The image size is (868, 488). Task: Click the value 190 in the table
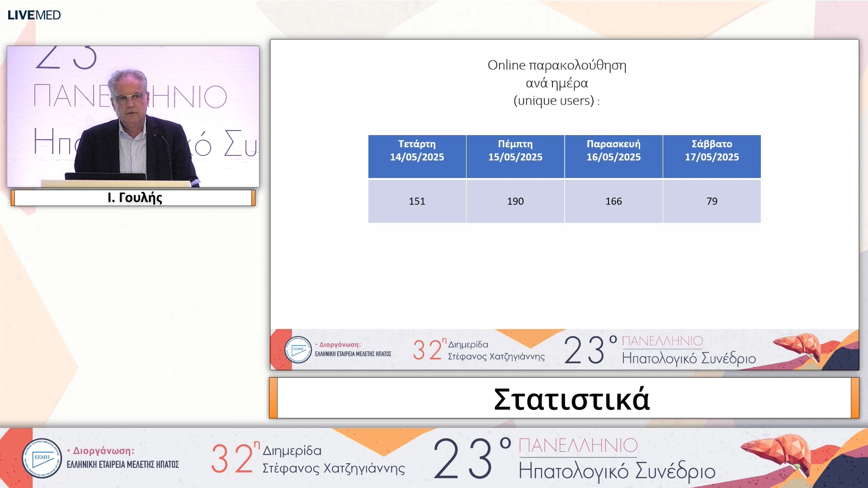(515, 202)
